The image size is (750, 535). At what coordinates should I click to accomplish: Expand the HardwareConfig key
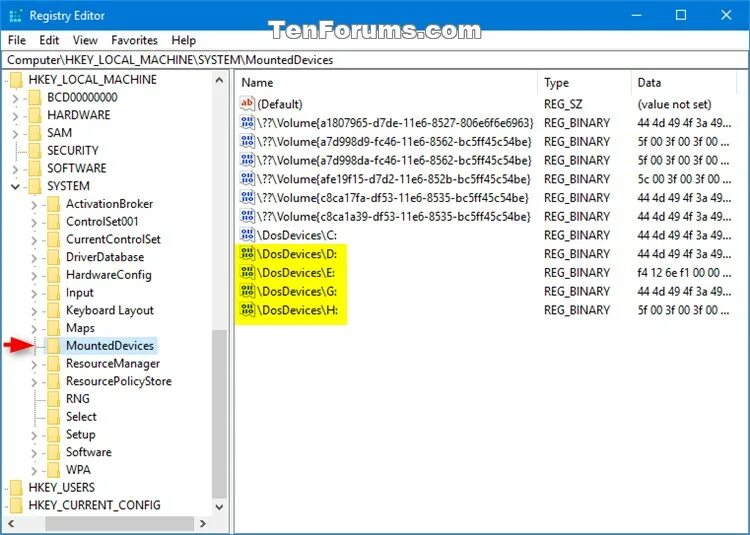tap(34, 275)
